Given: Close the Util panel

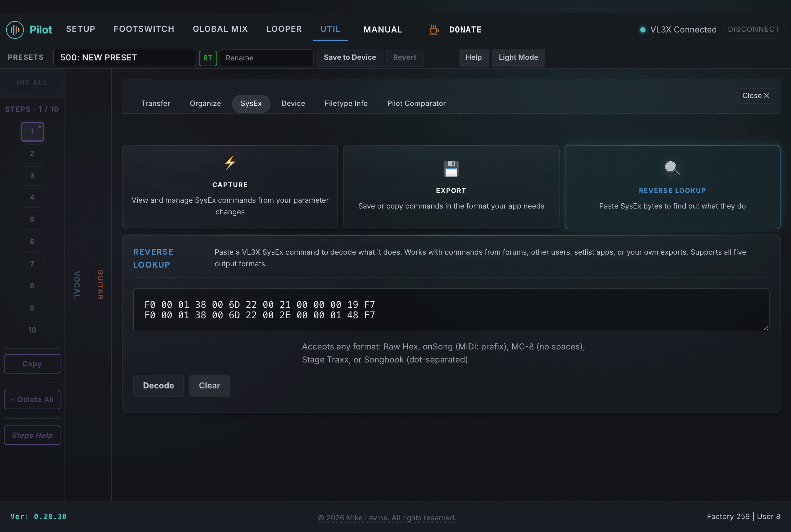Looking at the screenshot, I should coord(756,96).
